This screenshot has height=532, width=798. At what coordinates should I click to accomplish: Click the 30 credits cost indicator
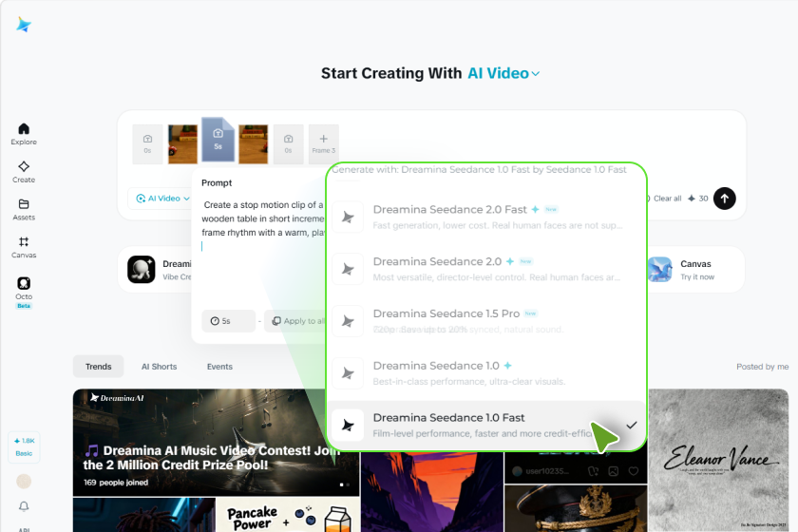point(697,199)
